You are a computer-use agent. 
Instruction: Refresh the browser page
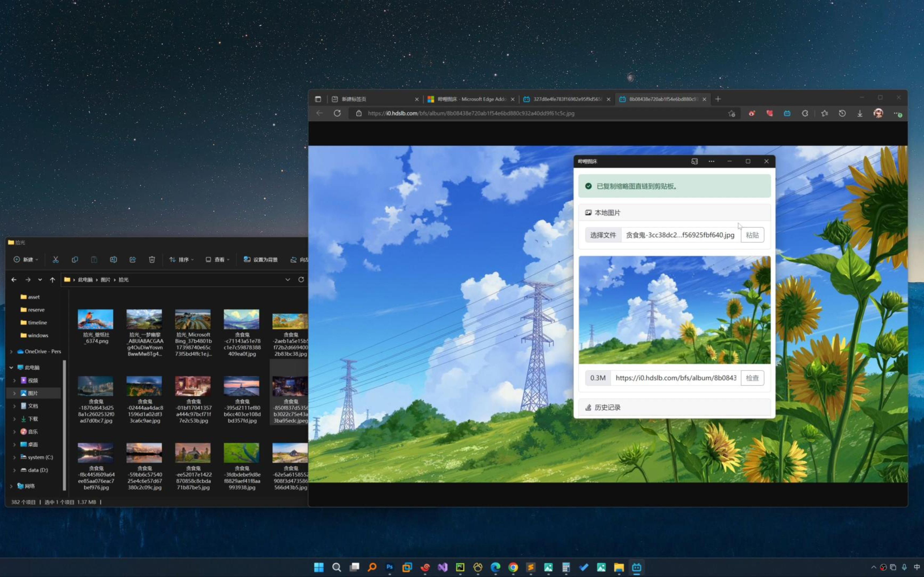point(337,113)
